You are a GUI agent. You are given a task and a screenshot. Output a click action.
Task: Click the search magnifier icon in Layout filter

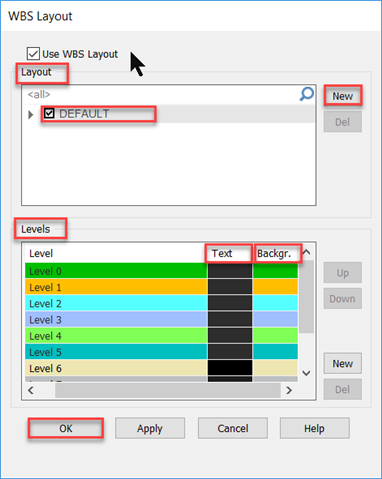(307, 94)
